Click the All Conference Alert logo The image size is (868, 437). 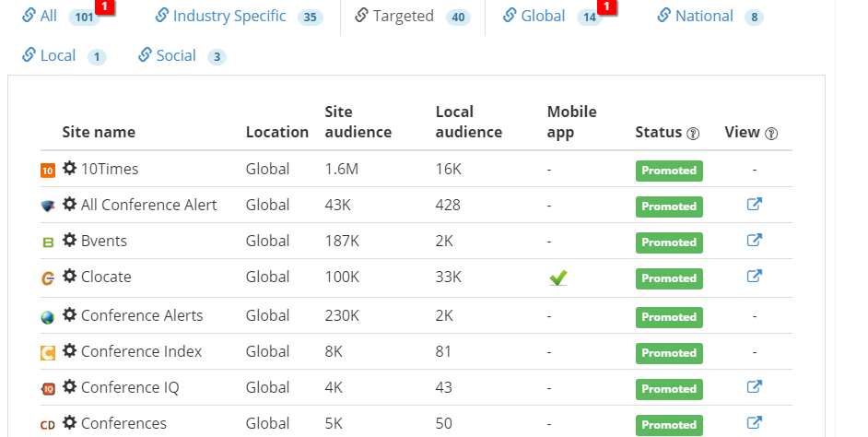[x=48, y=207]
